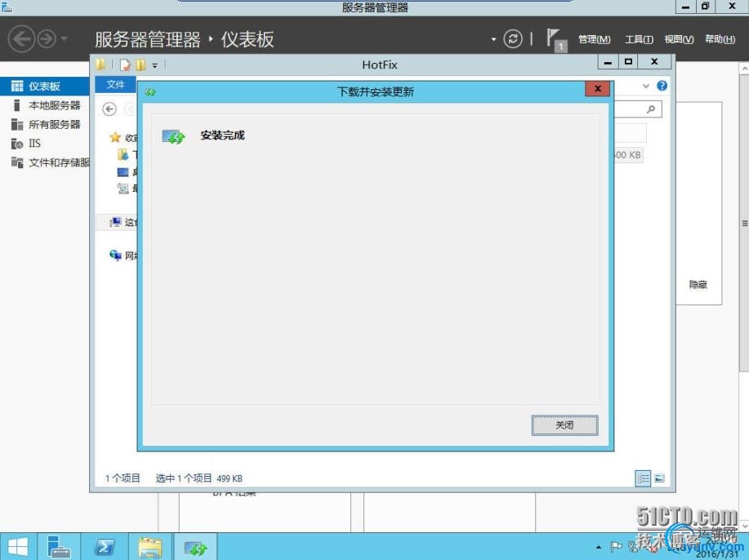Open PowerShell from taskbar
This screenshot has width=749, height=560.
click(105, 547)
